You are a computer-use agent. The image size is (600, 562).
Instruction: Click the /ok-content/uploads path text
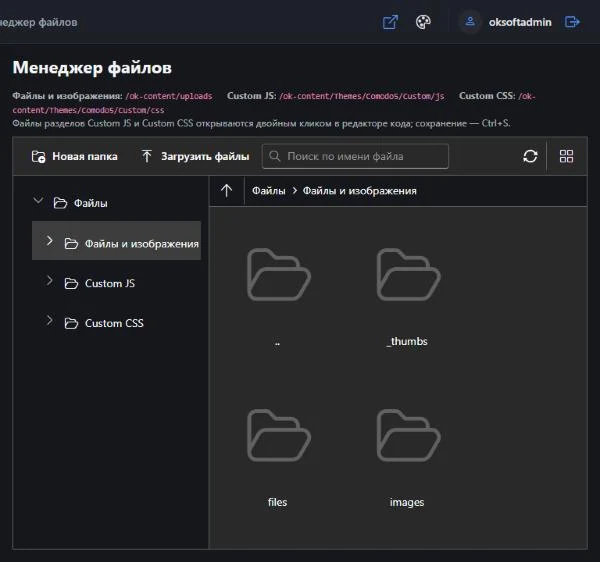[x=169, y=96]
